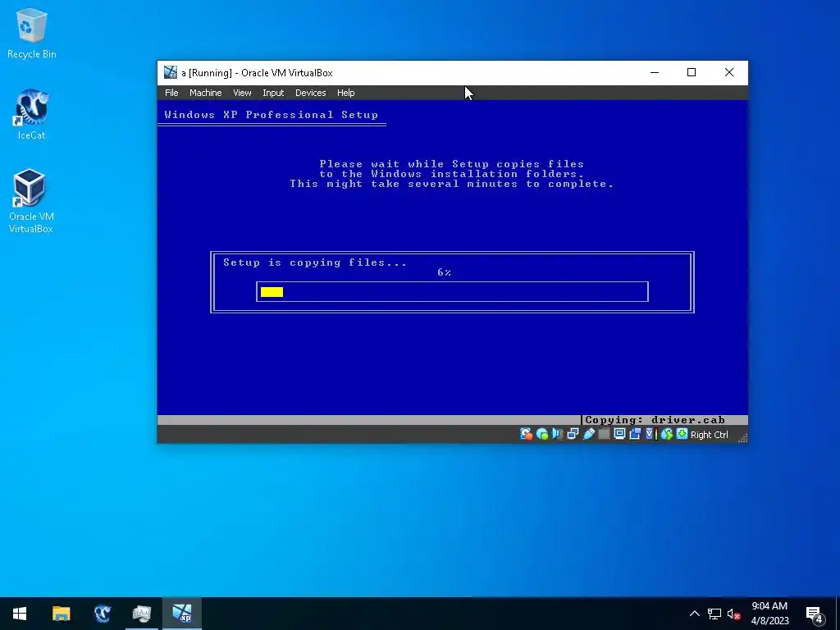Switch to the XP VM taskbar button
Screen dimensions: 840x630
(x=182, y=614)
